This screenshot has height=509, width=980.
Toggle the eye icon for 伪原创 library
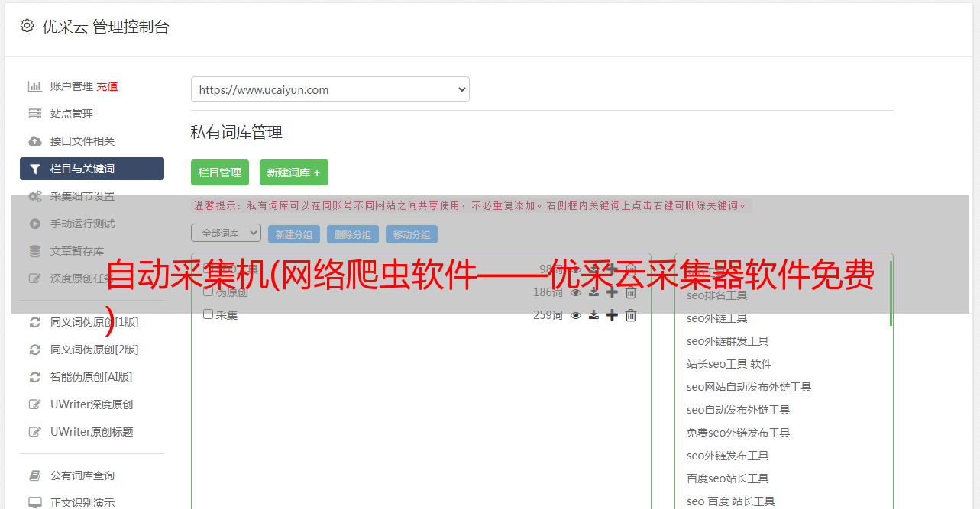[576, 292]
